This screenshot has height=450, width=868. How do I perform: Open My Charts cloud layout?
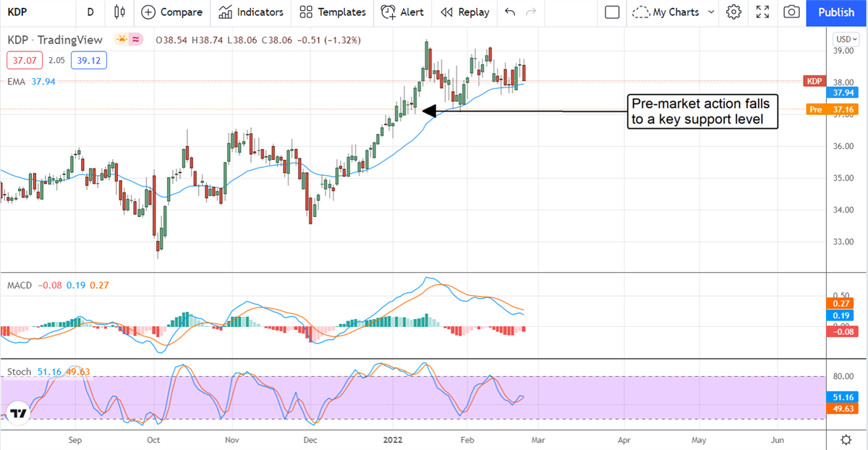(x=665, y=12)
